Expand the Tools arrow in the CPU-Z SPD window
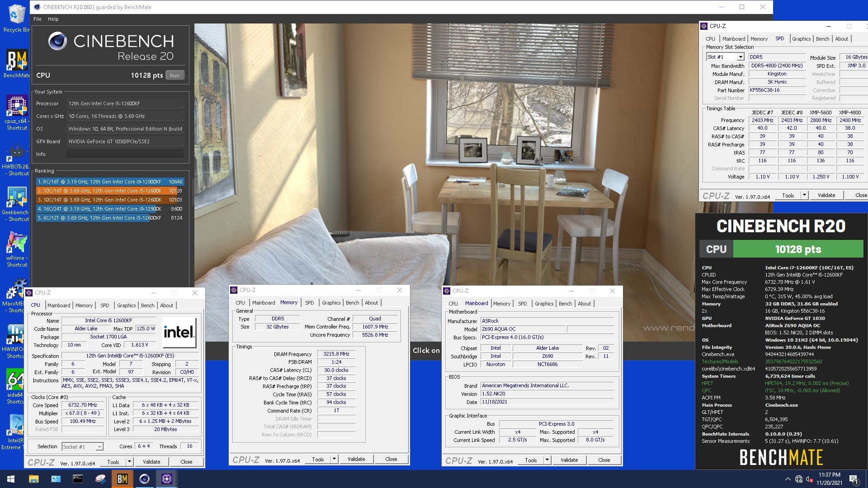 click(x=804, y=195)
